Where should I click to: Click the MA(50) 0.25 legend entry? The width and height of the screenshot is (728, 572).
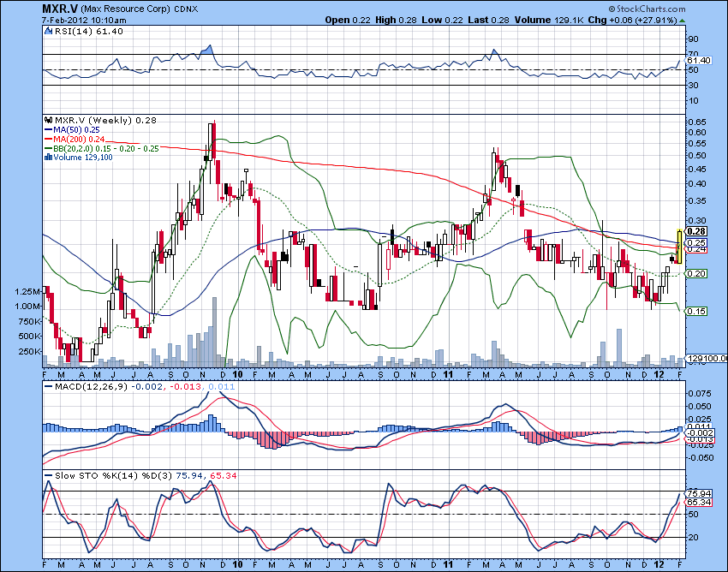(x=73, y=130)
